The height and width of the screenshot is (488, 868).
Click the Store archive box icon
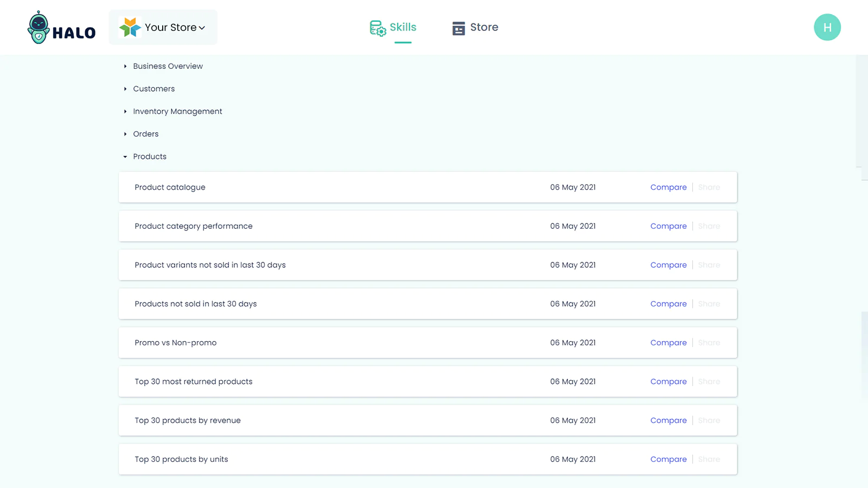(x=458, y=28)
